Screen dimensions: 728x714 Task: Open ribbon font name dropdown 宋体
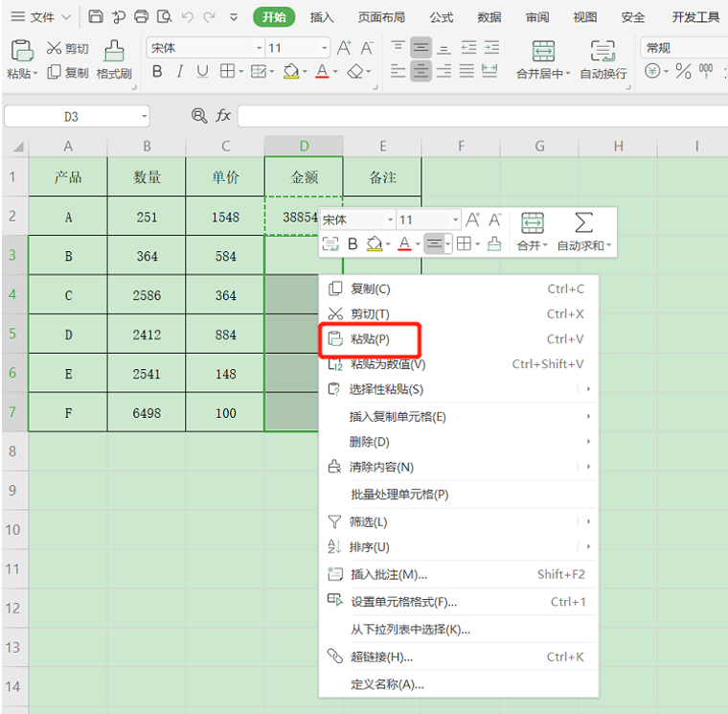tap(259, 48)
